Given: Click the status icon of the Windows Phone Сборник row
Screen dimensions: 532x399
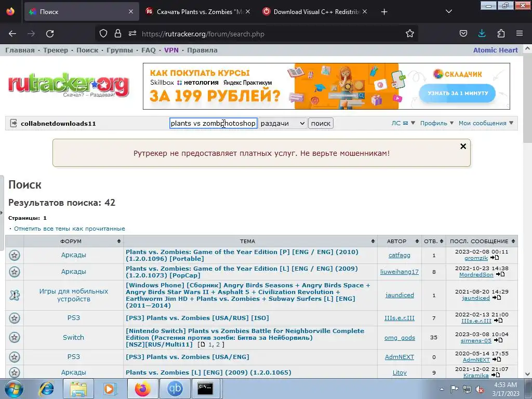Looking at the screenshot, I should (x=14, y=295).
